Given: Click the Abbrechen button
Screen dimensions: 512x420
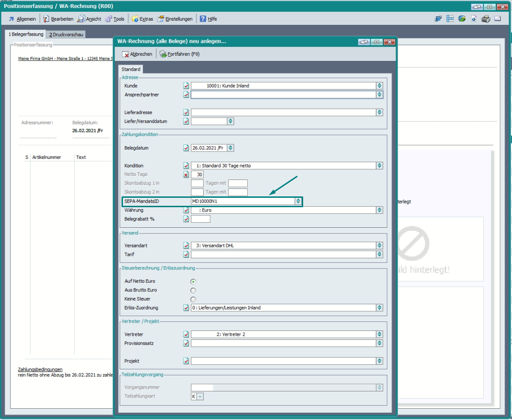Looking at the screenshot, I should tap(137, 54).
